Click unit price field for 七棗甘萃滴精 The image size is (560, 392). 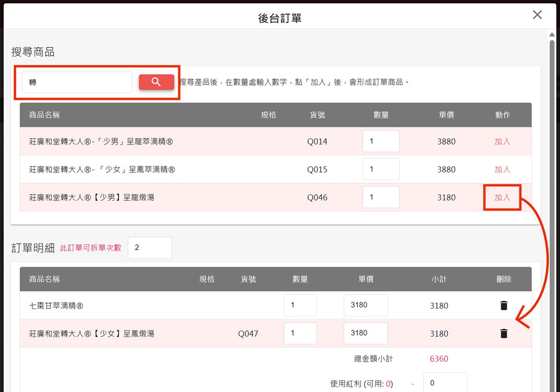coord(366,306)
